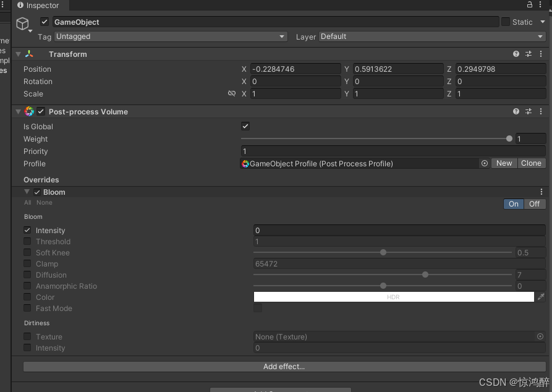Enable Dirtiness Intensity override checkbox
The height and width of the screenshot is (392, 552).
[x=27, y=347]
